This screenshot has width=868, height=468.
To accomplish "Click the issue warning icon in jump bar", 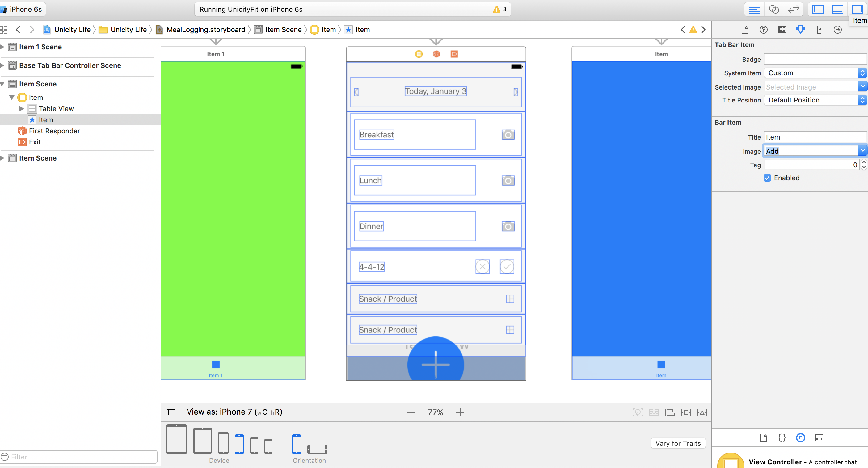I will click(693, 30).
